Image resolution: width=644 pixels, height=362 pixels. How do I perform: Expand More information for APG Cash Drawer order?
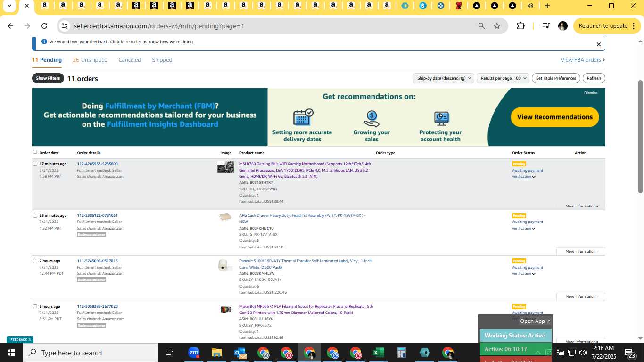[581, 251]
